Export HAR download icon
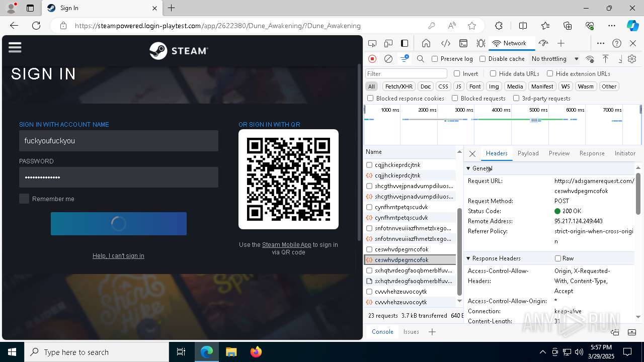Image resolution: width=644 pixels, height=362 pixels. point(620,59)
